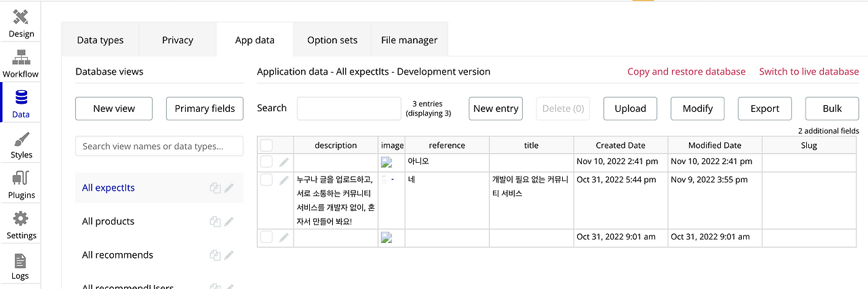Screen dimensions: 868x289
Task: Switch to the Data types tab
Action: (x=100, y=40)
